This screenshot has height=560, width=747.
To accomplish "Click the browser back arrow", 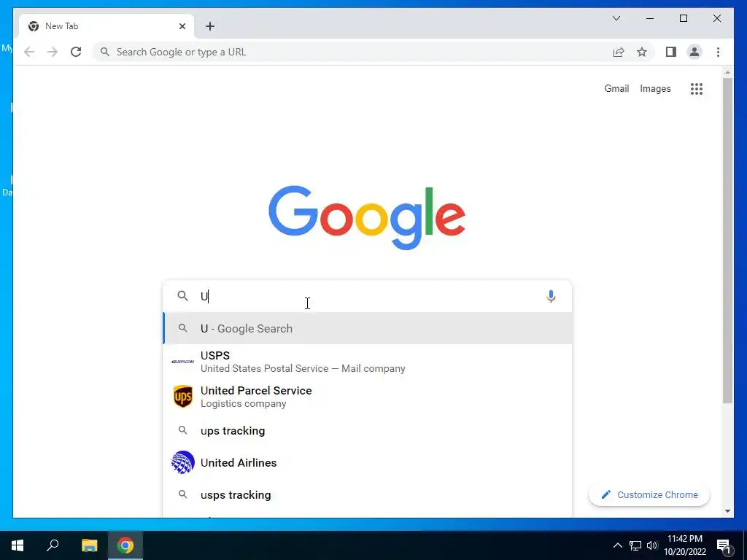I will click(x=29, y=52).
